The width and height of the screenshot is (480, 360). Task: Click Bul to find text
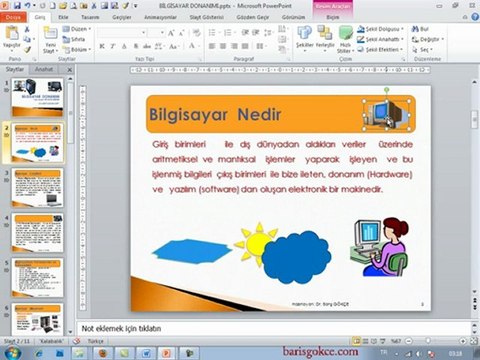pos(421,29)
